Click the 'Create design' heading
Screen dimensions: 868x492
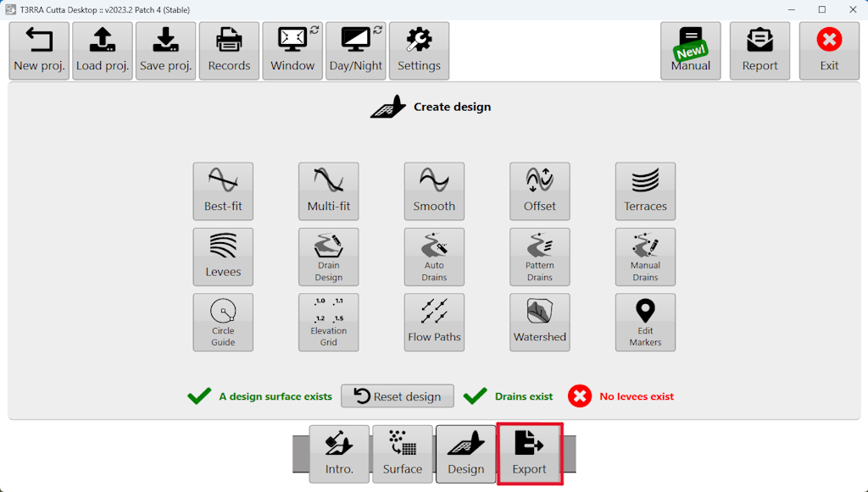tap(453, 107)
